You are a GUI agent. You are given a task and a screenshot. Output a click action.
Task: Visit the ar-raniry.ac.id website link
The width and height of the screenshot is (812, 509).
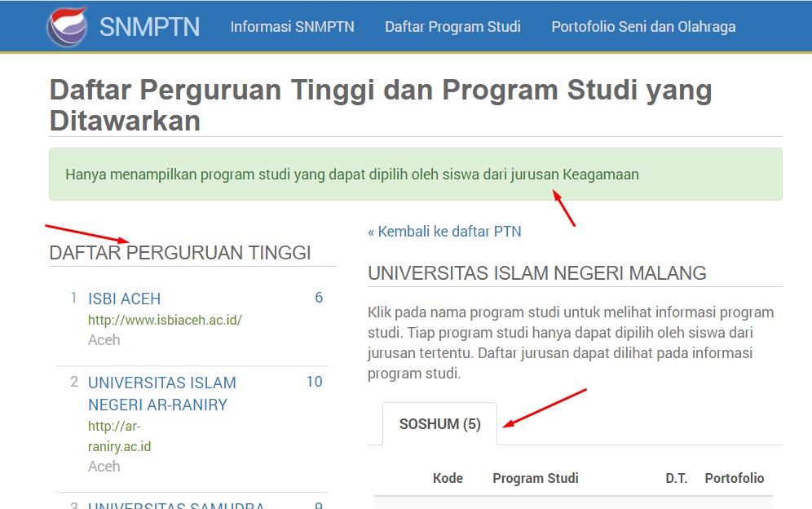tap(120, 436)
